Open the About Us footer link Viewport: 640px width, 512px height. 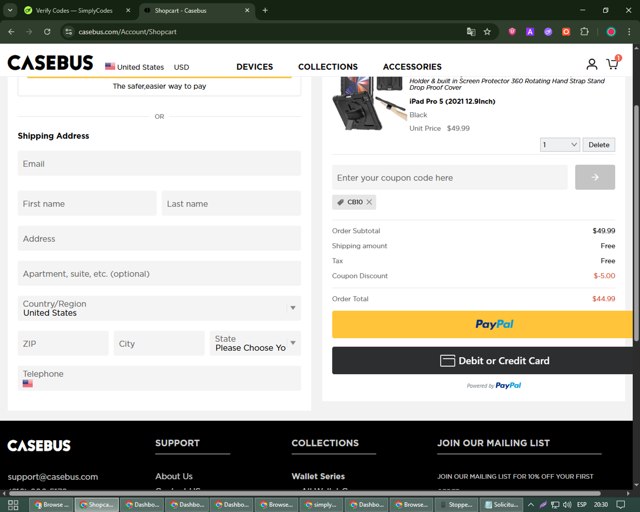[174, 476]
